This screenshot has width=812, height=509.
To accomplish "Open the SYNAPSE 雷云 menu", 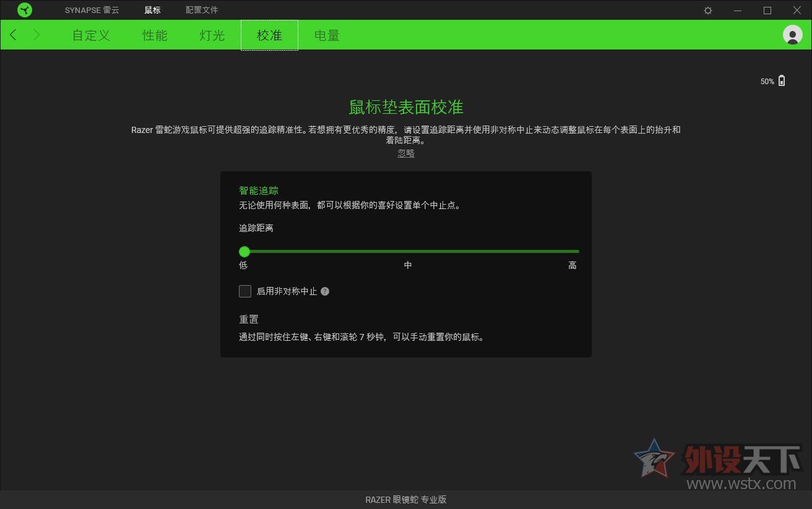I will [x=92, y=10].
